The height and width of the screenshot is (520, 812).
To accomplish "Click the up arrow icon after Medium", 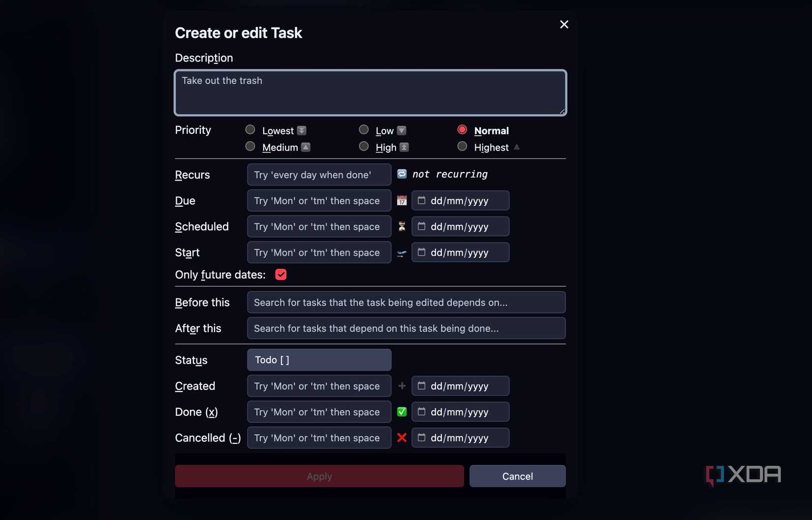I will click(305, 147).
